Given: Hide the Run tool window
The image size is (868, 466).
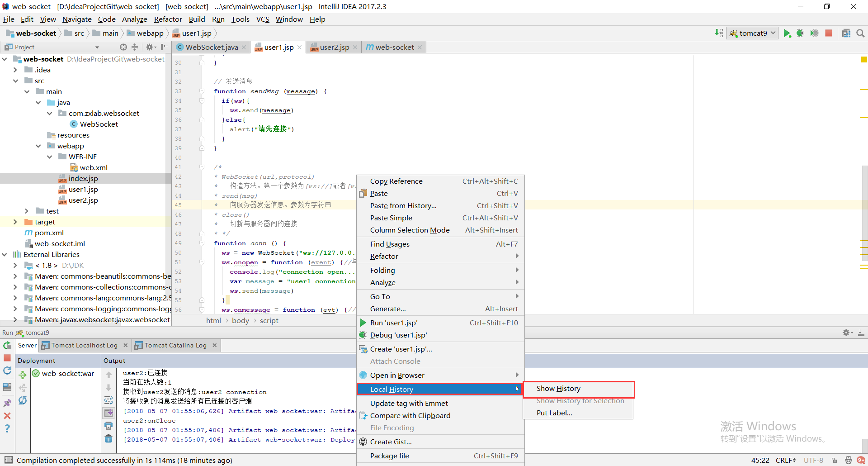Looking at the screenshot, I should (861, 333).
